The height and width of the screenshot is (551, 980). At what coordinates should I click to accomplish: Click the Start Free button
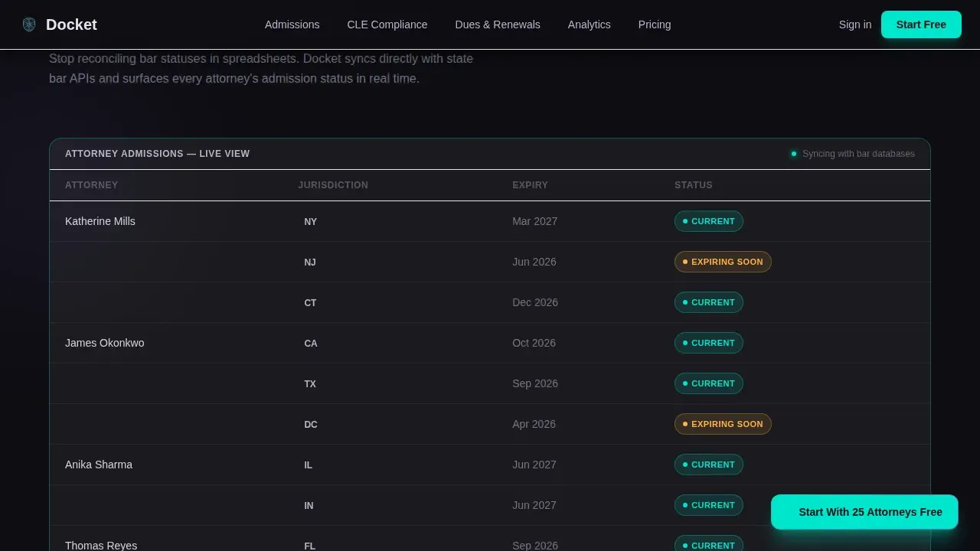pos(921,24)
